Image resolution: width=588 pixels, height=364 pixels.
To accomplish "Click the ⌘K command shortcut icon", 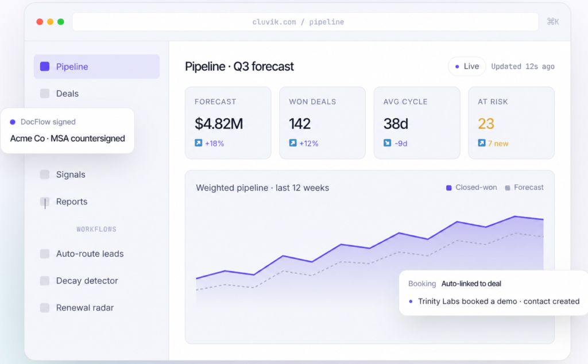I will [553, 22].
